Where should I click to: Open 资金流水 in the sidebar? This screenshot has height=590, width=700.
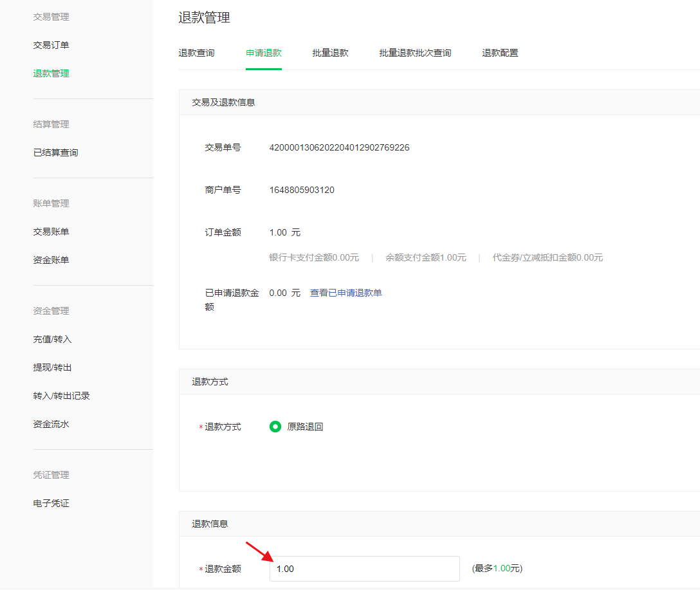pyautogui.click(x=51, y=424)
